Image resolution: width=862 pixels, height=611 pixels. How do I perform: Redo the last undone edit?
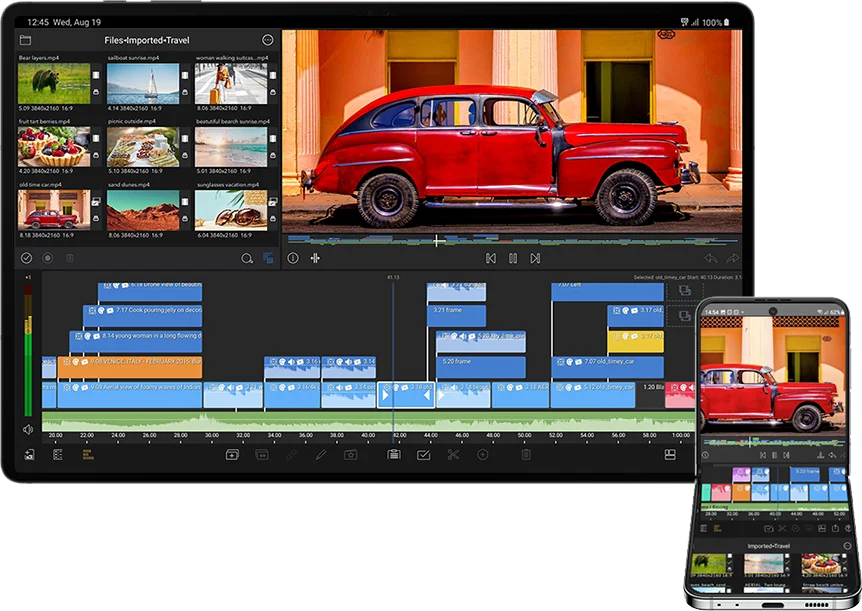733,258
